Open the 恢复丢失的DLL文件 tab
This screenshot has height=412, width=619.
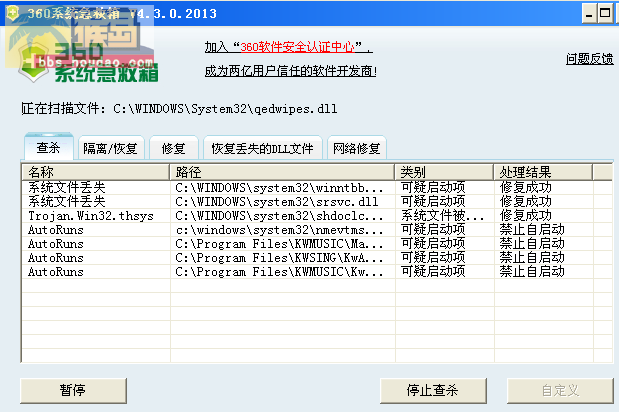point(263,148)
